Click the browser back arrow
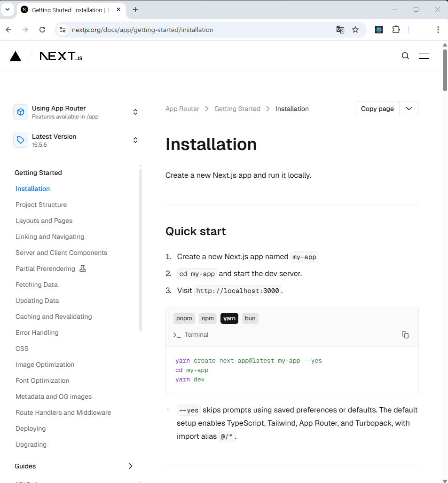Image resolution: width=448 pixels, height=483 pixels. click(x=8, y=30)
